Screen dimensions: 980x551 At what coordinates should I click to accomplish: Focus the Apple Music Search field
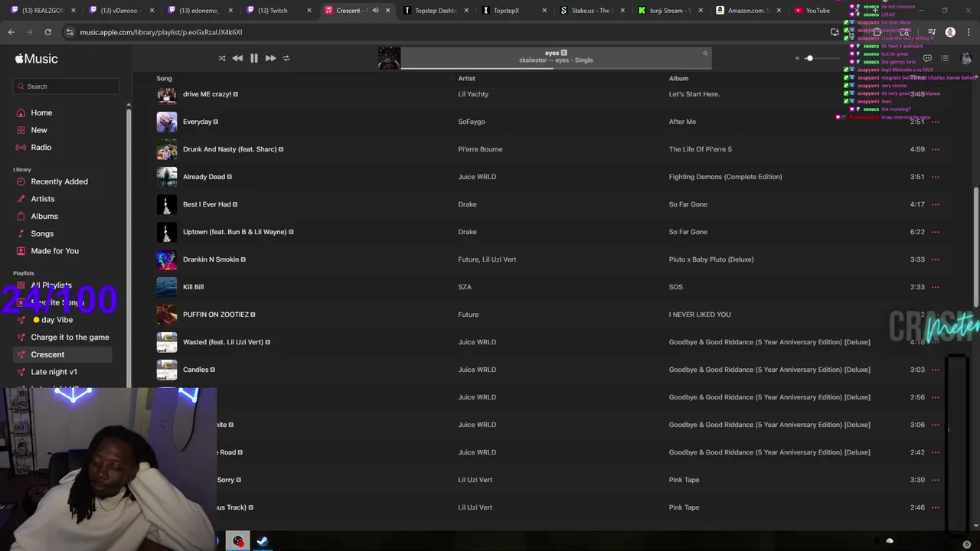[x=66, y=86]
